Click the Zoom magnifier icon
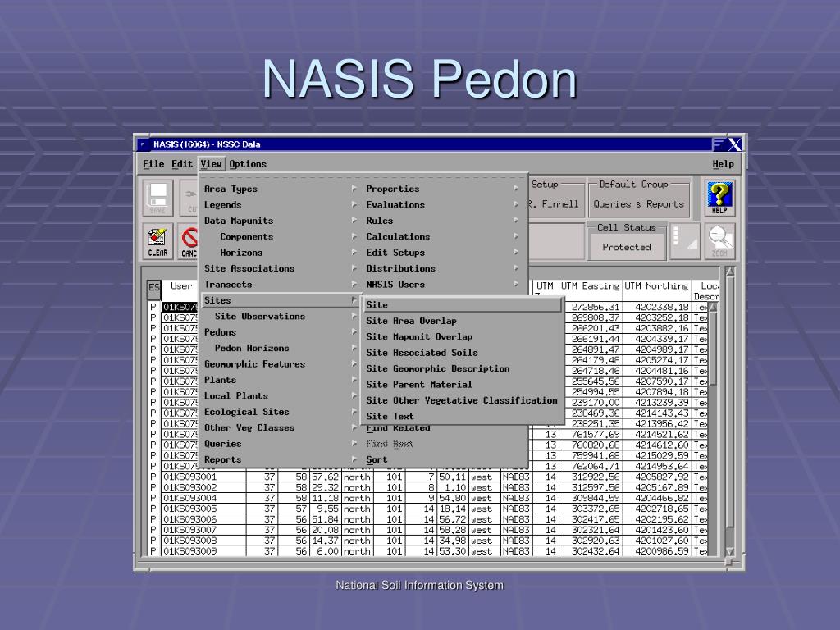Viewport: 840px width, 630px height. click(x=719, y=242)
